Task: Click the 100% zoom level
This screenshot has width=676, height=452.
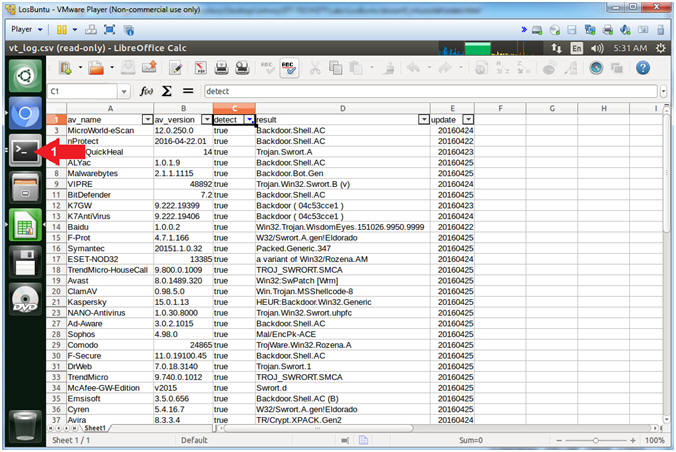Action: click(x=654, y=440)
